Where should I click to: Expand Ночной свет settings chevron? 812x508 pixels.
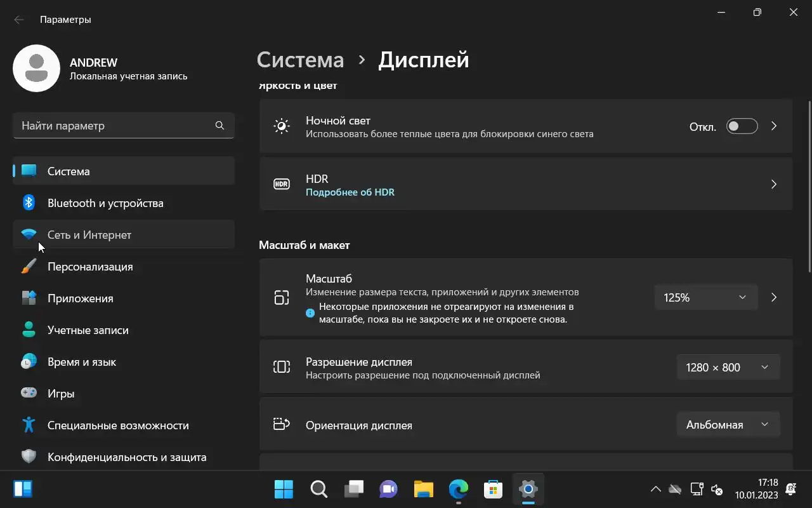pos(774,126)
